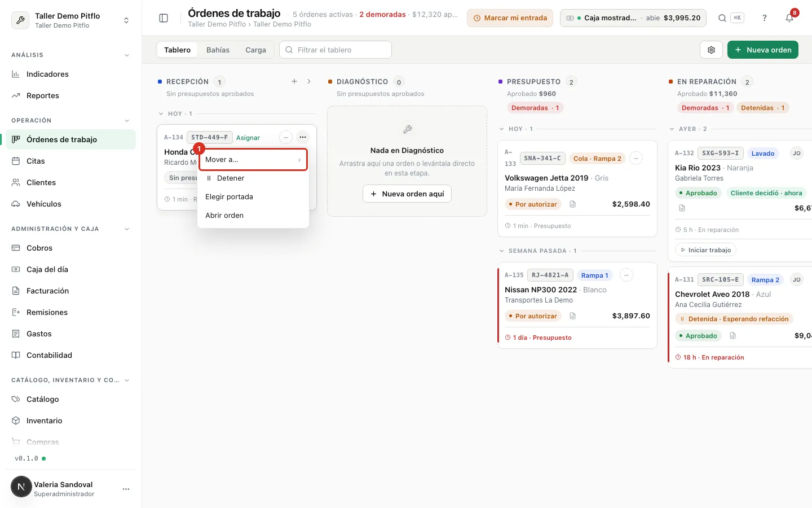
Task: Open Clientes in the sidebar
Action: tap(70, 182)
